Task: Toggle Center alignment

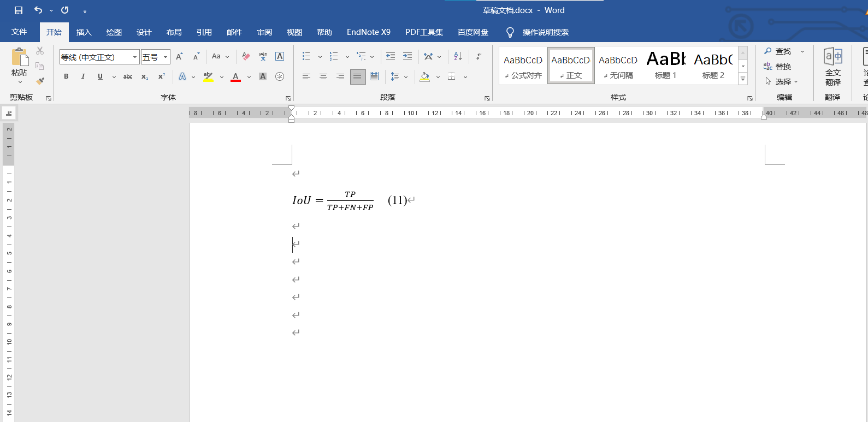Action: (x=323, y=76)
